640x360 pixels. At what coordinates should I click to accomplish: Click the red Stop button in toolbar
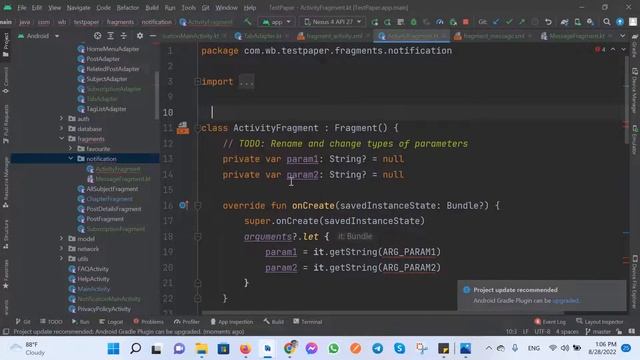click(465, 22)
